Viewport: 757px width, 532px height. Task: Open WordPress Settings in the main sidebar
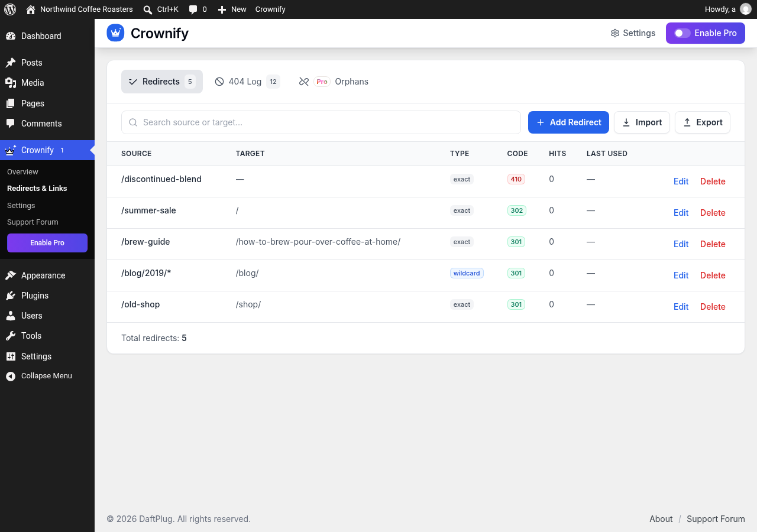click(47, 356)
